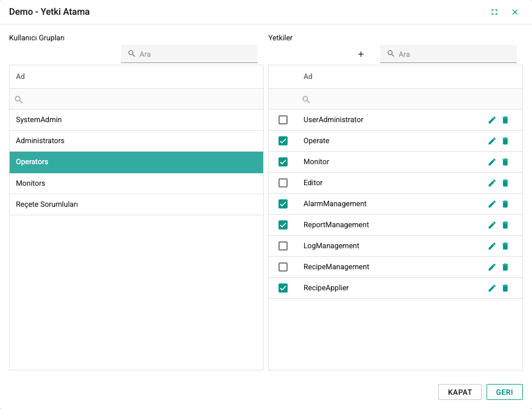532x409 pixels.
Task: Delete the UserAdministrator permission
Action: [x=505, y=120]
